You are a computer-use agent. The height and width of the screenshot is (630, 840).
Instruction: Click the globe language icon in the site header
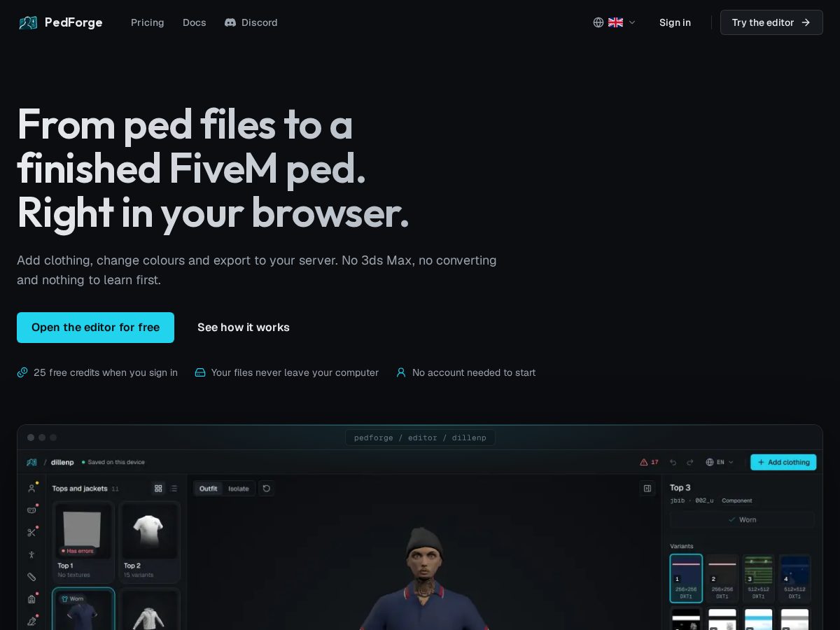tap(598, 22)
